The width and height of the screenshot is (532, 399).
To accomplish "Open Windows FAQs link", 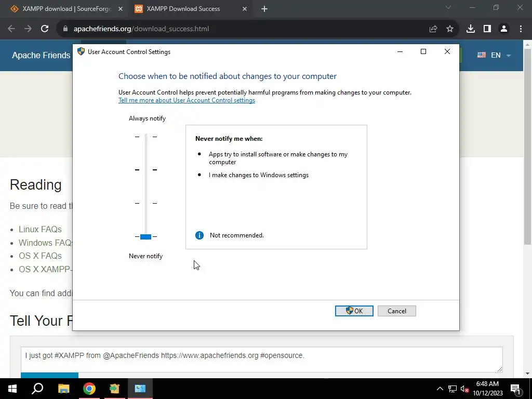I will [46, 243].
